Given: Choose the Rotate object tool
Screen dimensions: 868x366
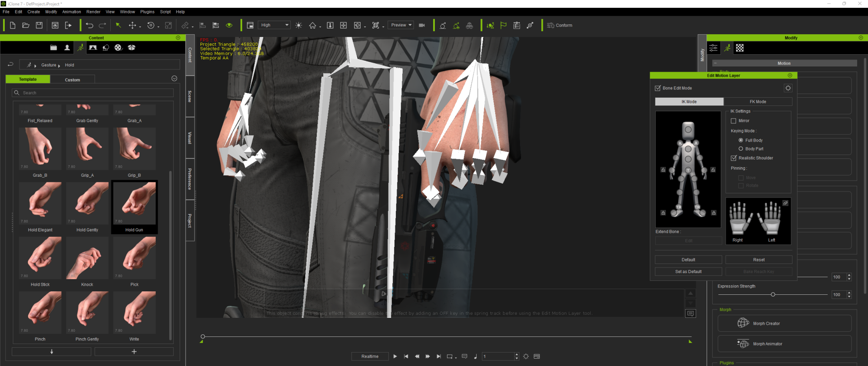Looking at the screenshot, I should tap(151, 25).
